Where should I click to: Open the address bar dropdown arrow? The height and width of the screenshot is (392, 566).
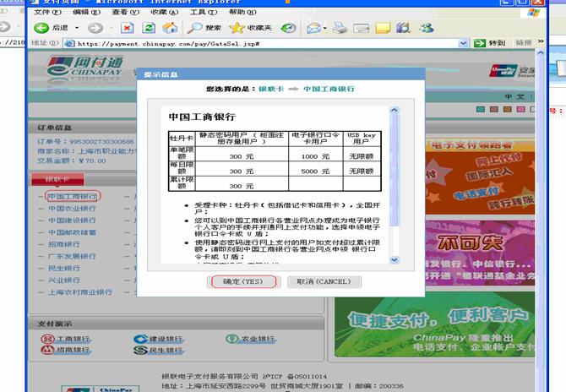click(x=463, y=43)
